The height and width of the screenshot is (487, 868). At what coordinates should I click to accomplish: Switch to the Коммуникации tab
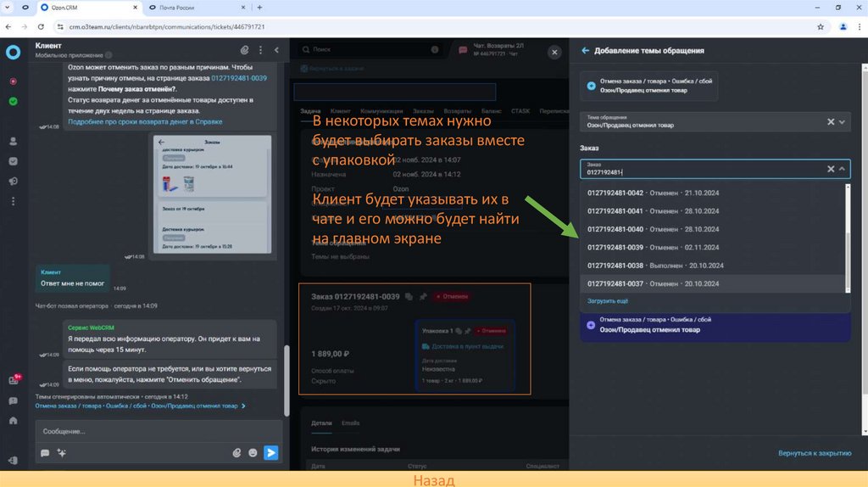tap(381, 111)
